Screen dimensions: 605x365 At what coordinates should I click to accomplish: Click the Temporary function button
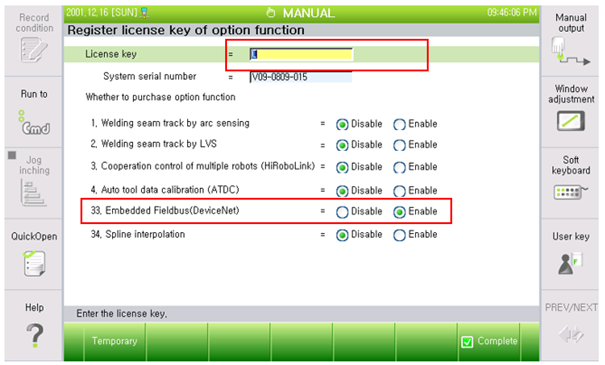(115, 341)
